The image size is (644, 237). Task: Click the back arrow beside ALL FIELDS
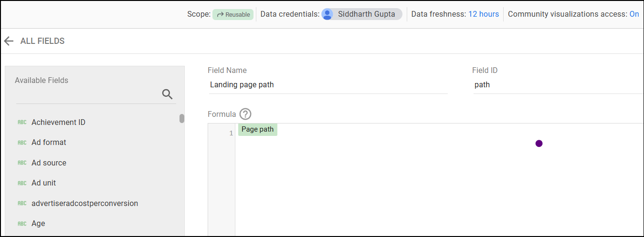click(x=9, y=41)
